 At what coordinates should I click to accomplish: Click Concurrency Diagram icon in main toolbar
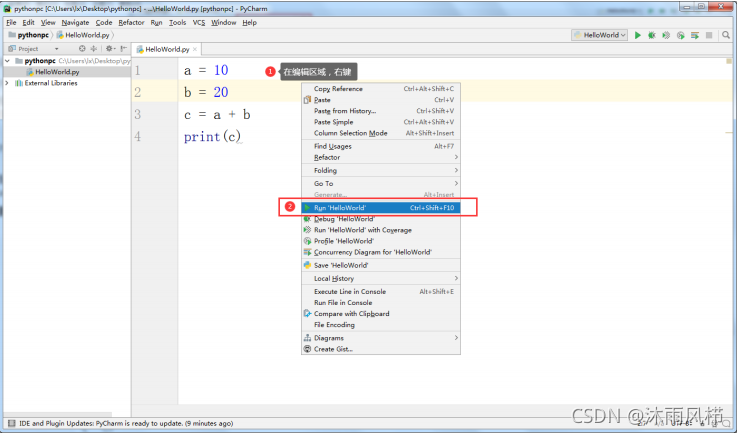point(695,35)
